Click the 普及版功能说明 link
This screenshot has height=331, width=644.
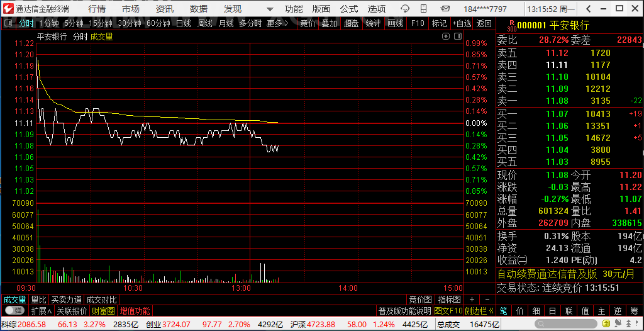point(404,311)
